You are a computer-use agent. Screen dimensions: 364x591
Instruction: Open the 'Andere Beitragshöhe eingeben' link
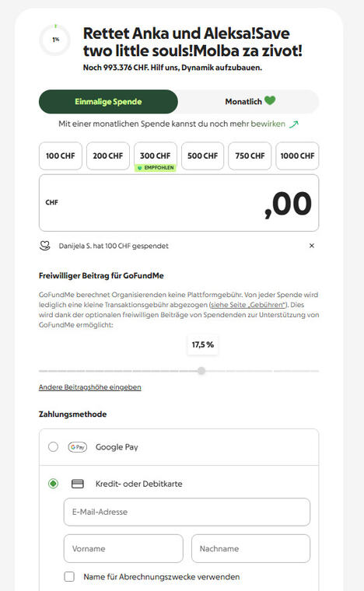coord(89,387)
